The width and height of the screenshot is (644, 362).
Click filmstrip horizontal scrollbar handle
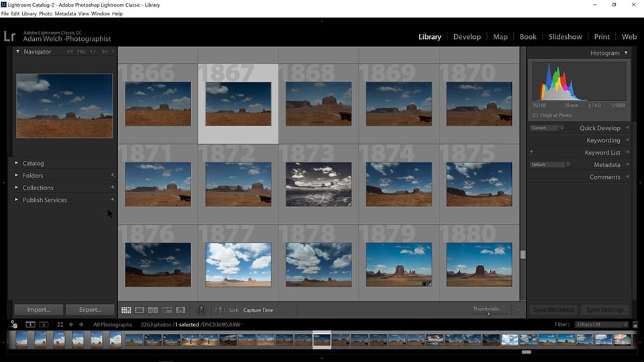tap(527, 352)
